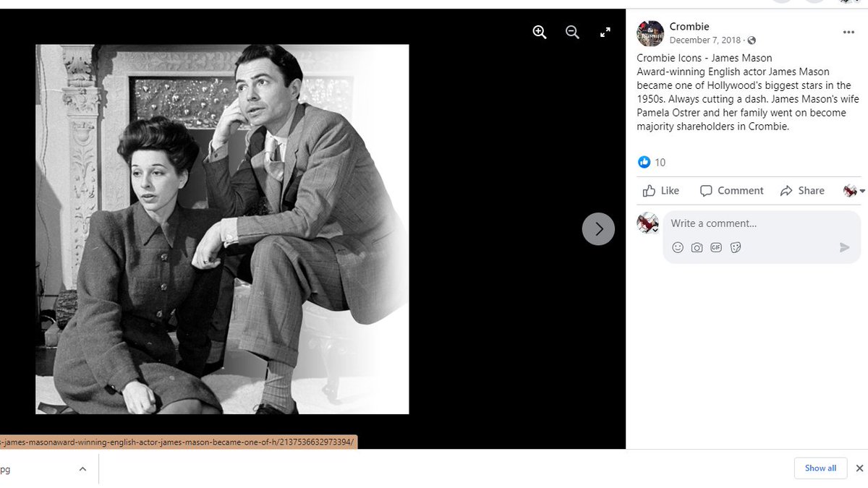This screenshot has width=868, height=488.
Task: Select the 'Crombie Icons - James Mason' line
Action: tap(705, 58)
